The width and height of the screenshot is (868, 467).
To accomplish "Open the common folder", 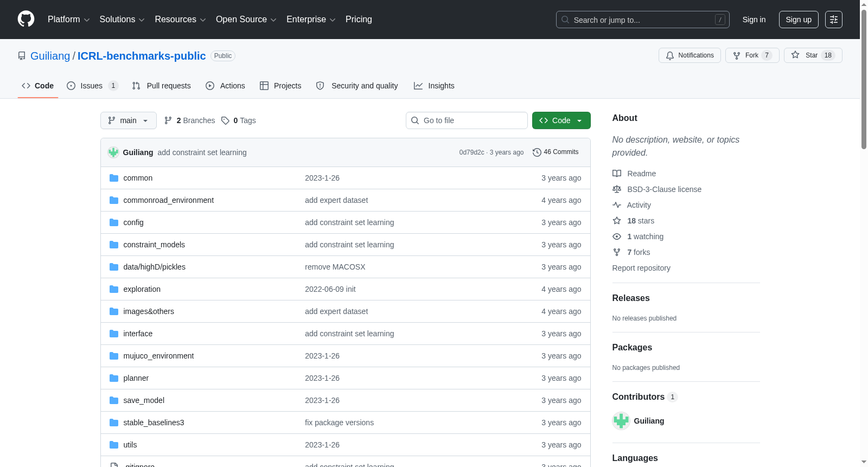I will (138, 178).
